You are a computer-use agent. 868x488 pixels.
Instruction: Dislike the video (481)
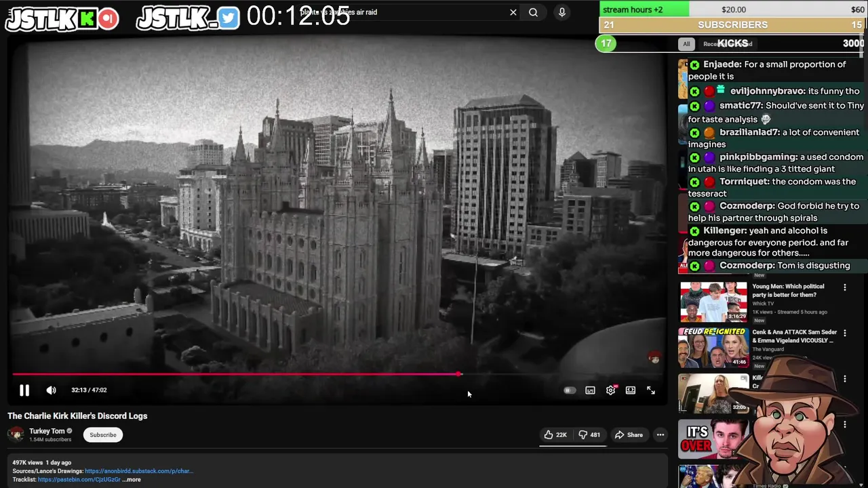point(589,435)
